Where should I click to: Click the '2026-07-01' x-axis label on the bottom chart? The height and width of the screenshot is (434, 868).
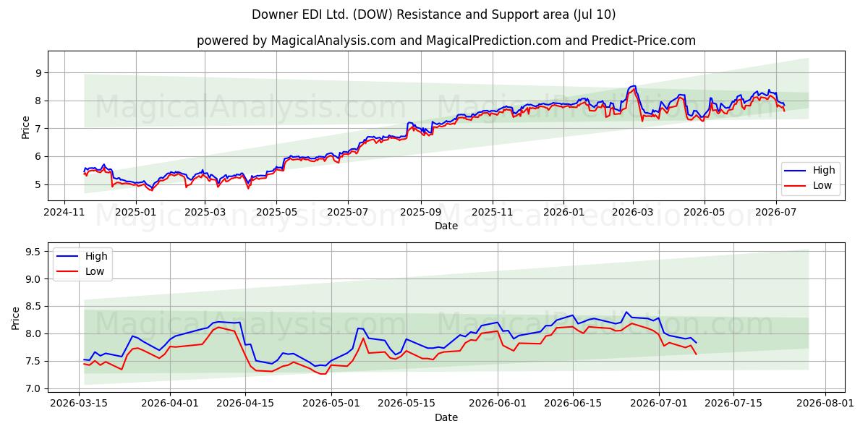659,404
